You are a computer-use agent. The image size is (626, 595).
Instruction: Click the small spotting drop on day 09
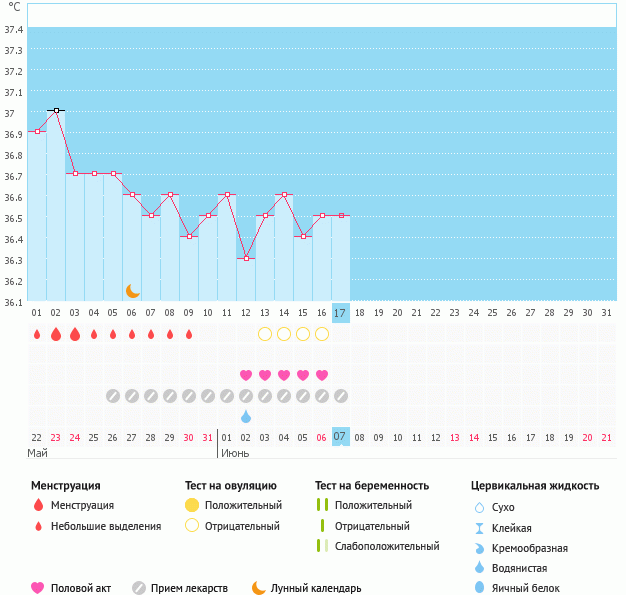click(x=189, y=334)
